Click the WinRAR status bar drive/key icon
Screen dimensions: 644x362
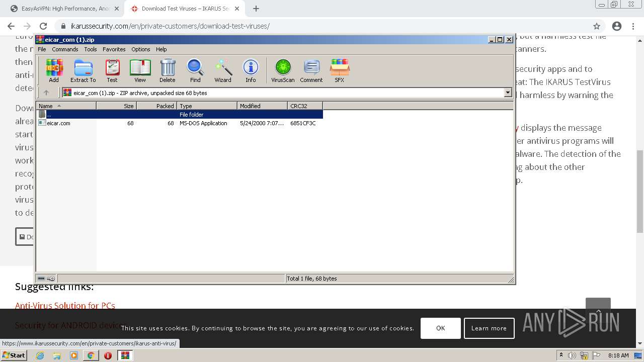46,279
